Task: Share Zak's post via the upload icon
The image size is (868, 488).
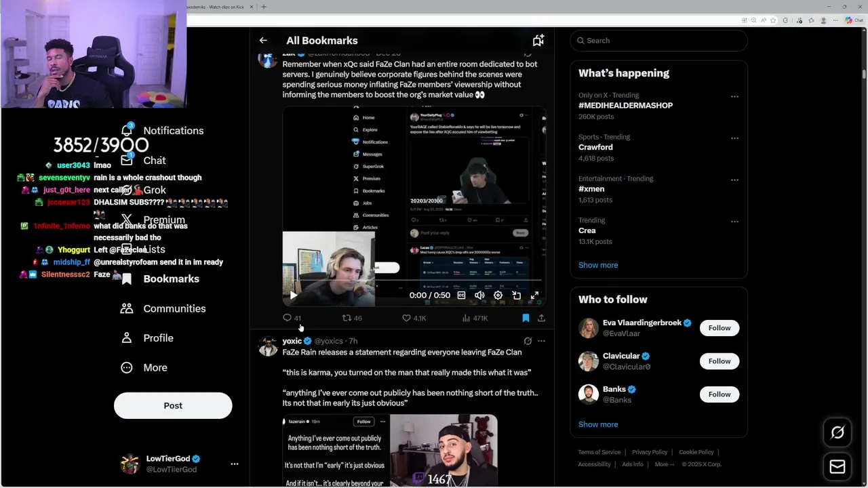Action: [541, 318]
